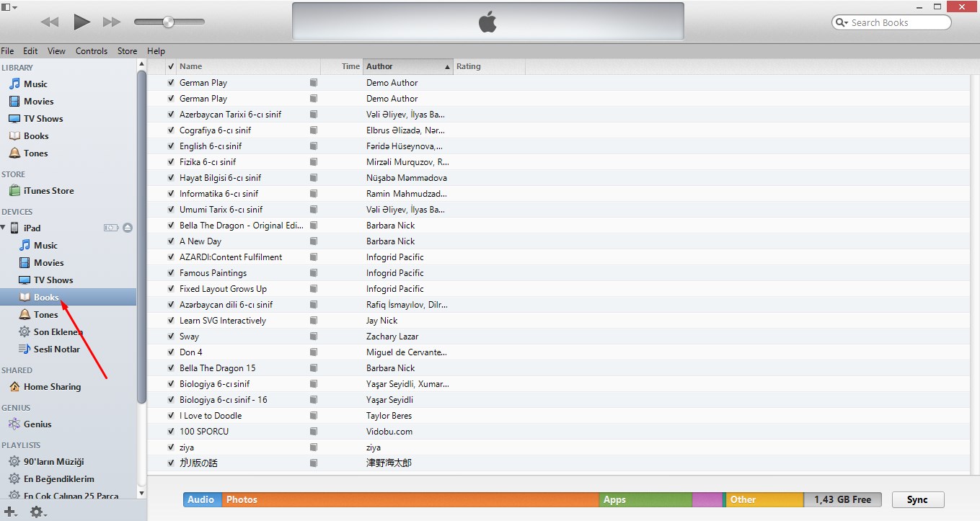Screen dimensions: 980x521
Task: Uncheck the 100 SPORCU book
Action: point(171,432)
